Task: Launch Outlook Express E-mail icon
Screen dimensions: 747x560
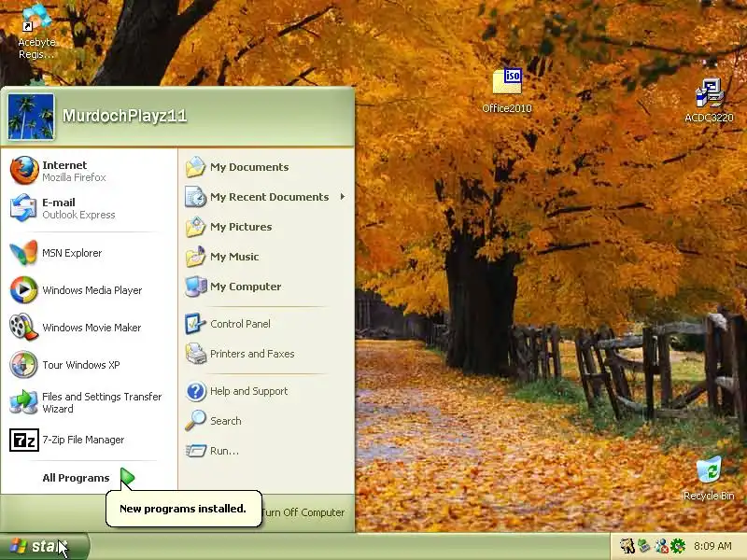Action: pyautogui.click(x=23, y=208)
